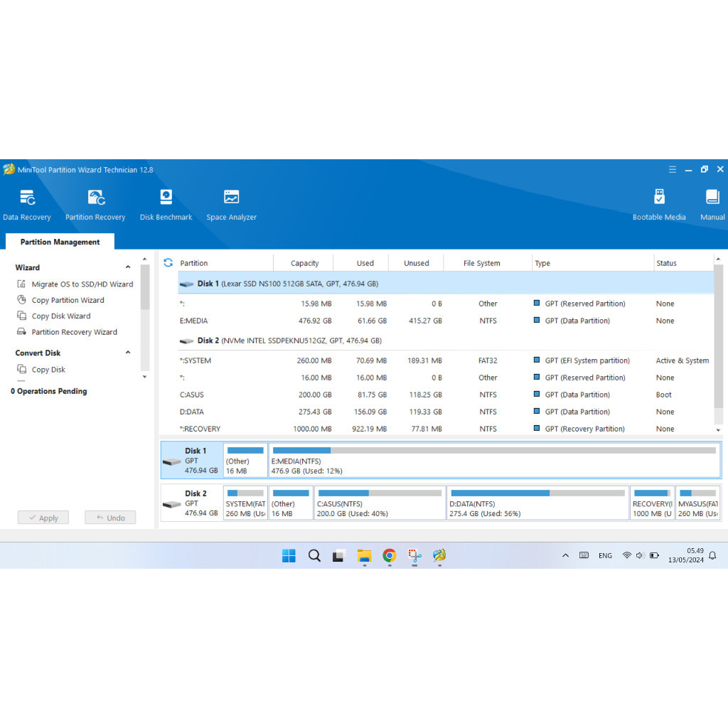
Task: Click the Partition Recovery Wizard link
Action: (74, 332)
